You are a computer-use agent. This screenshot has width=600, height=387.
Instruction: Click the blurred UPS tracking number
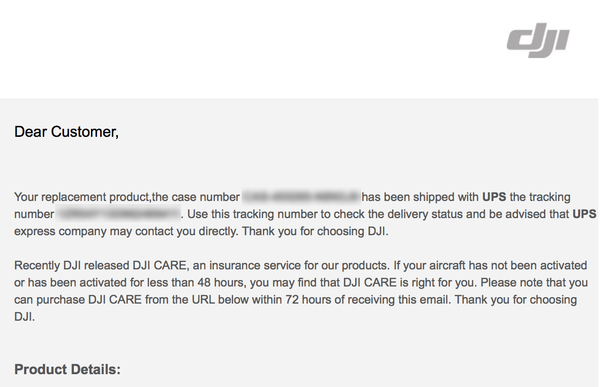point(118,214)
